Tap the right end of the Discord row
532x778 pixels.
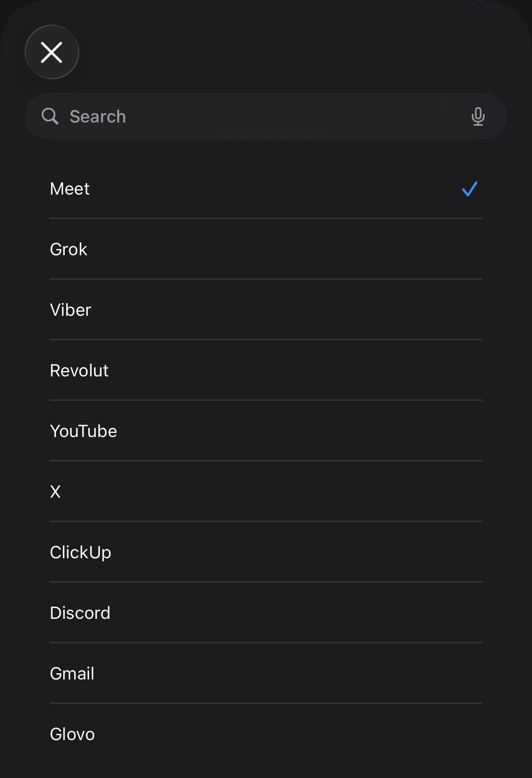coord(462,613)
